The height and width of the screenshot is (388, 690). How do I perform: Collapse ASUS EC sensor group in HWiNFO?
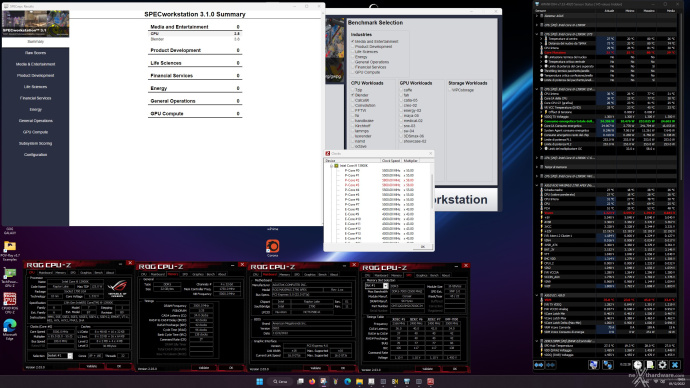537,295
